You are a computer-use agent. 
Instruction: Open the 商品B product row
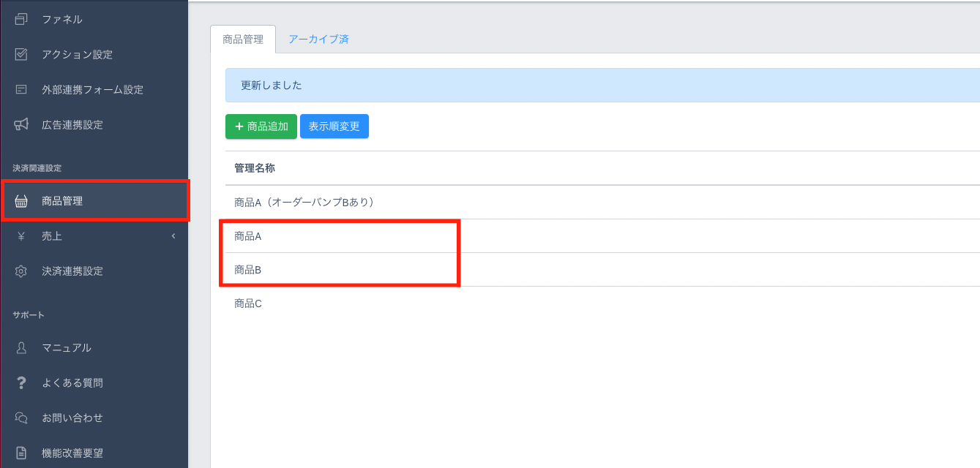[x=248, y=270]
